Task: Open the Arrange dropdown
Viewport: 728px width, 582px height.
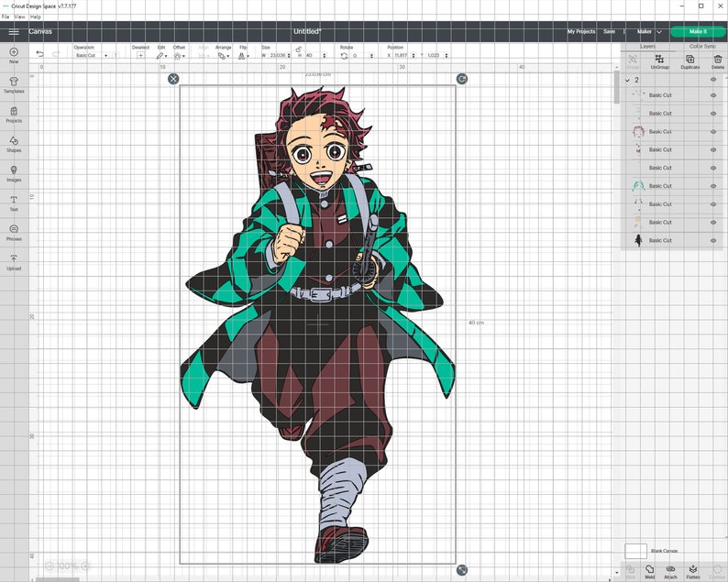Action: (224, 56)
